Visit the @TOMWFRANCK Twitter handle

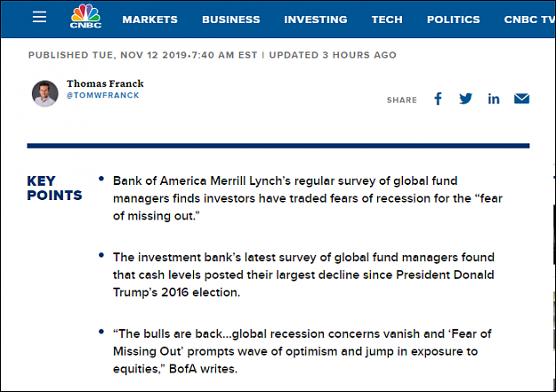tap(103, 95)
